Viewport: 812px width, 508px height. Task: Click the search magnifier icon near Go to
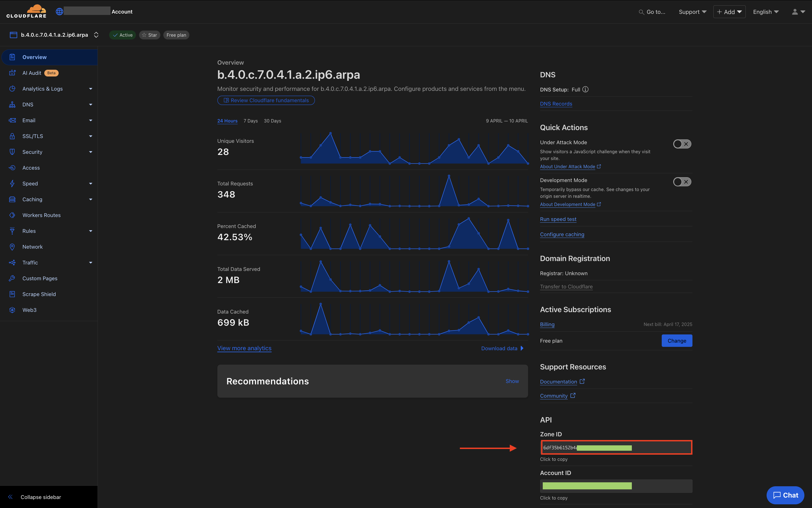click(641, 12)
